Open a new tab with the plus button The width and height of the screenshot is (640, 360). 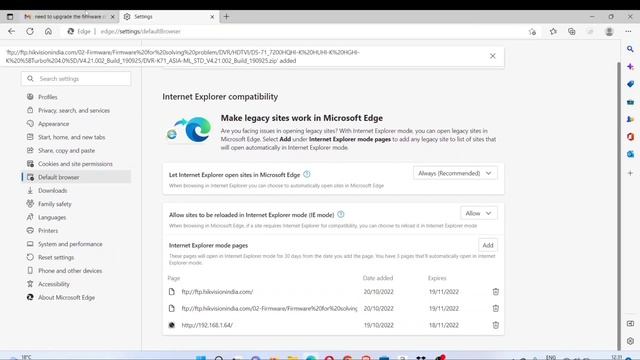226,17
